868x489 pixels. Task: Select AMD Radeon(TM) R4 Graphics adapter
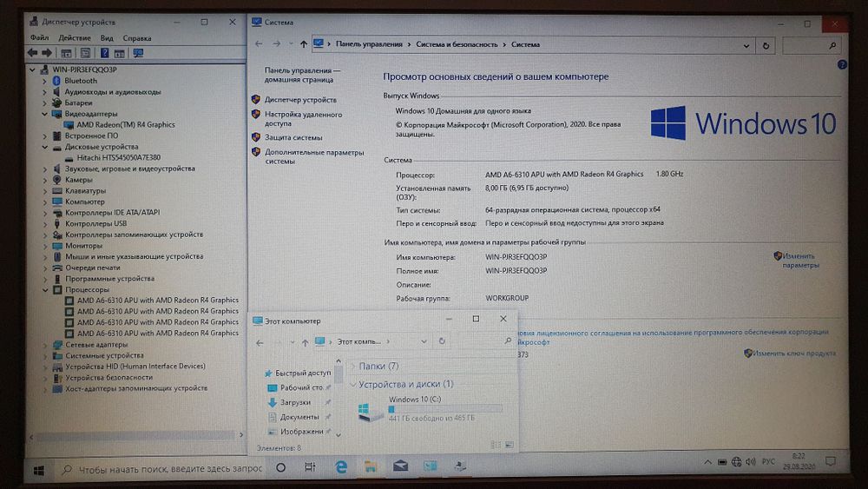(x=126, y=124)
